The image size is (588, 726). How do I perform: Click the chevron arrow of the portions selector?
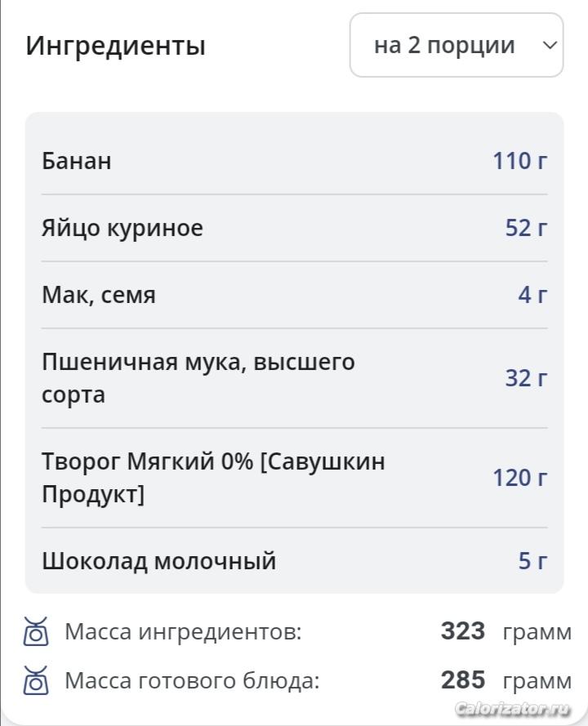click(x=550, y=45)
